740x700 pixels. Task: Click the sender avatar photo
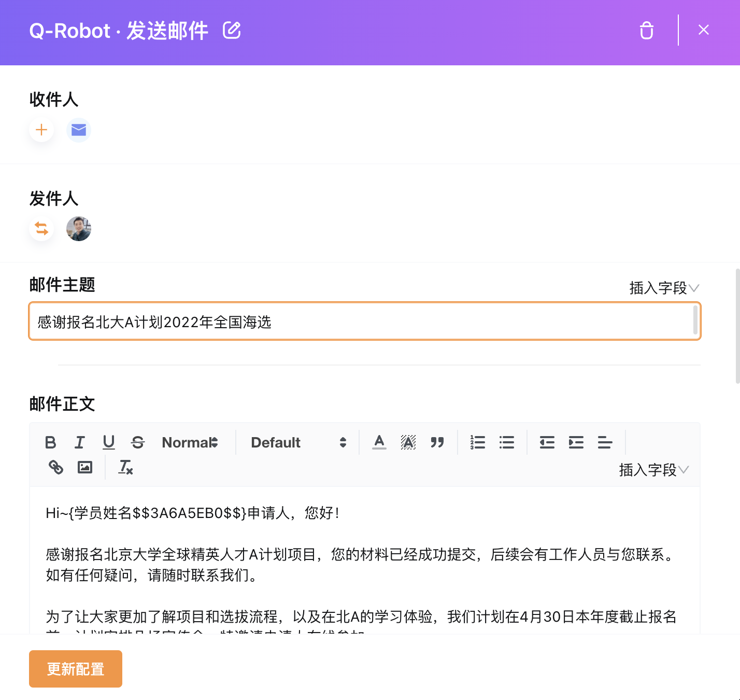tap(79, 229)
